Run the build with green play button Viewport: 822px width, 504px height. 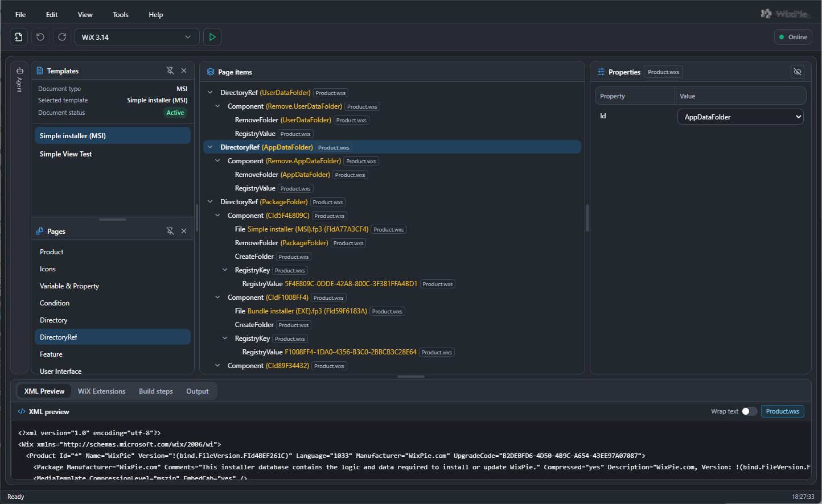[212, 37]
